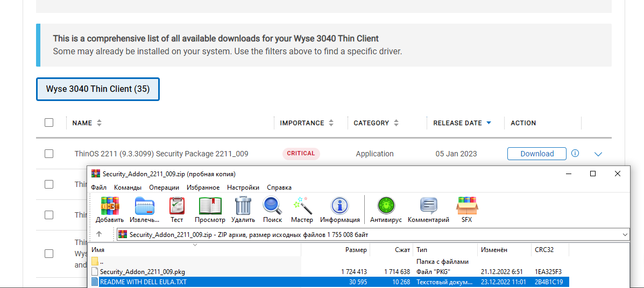Open the Избранное menu
The height and width of the screenshot is (288, 644).
tap(203, 188)
